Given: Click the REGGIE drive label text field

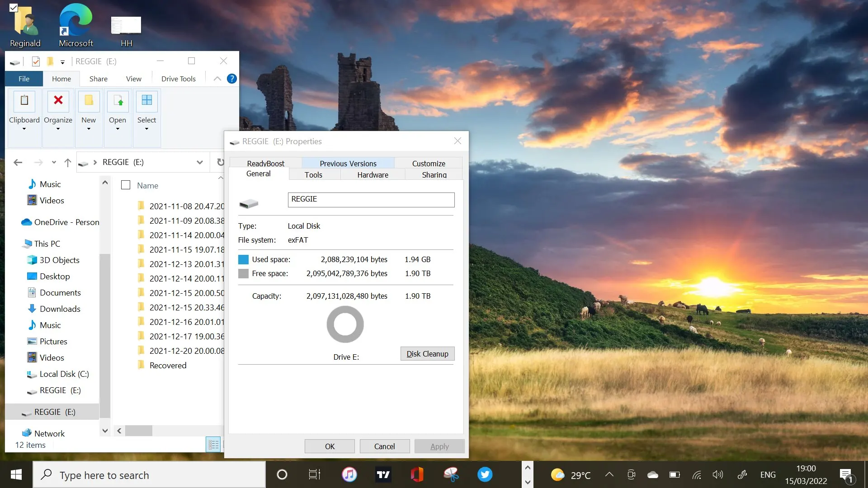Looking at the screenshot, I should click(371, 200).
